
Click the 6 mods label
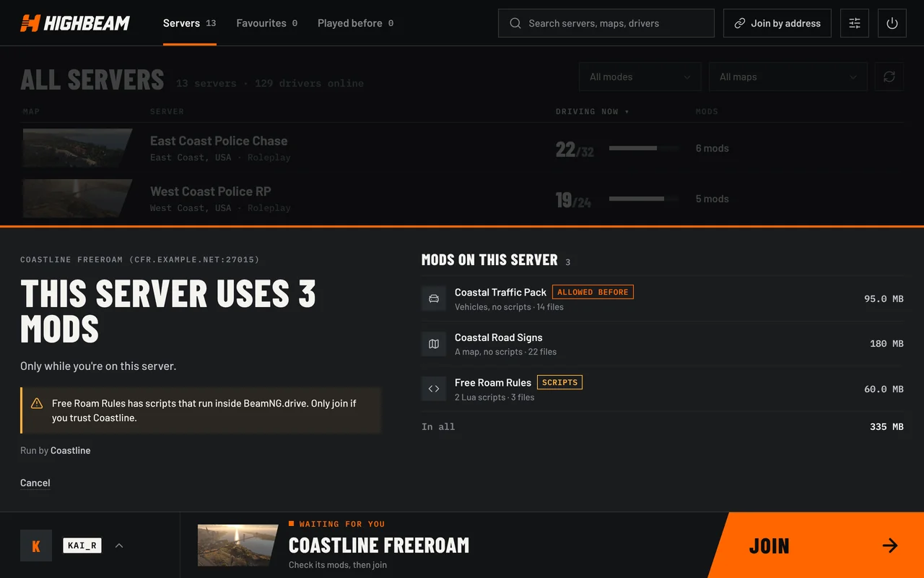(712, 148)
